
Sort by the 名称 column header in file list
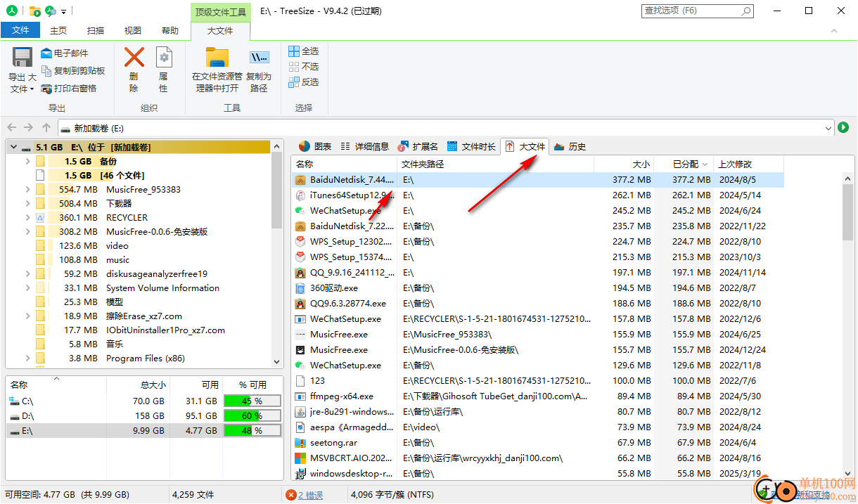pyautogui.click(x=344, y=164)
